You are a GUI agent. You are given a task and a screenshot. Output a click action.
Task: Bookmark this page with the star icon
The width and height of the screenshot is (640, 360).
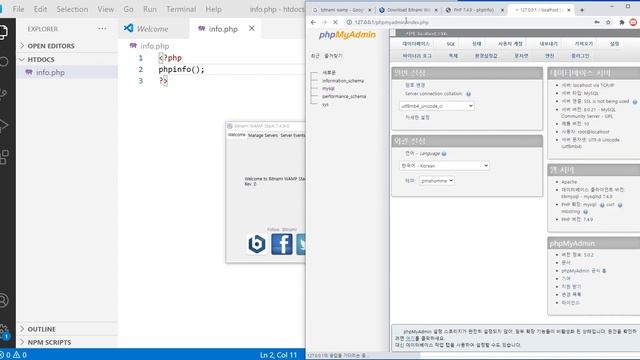(608, 22)
